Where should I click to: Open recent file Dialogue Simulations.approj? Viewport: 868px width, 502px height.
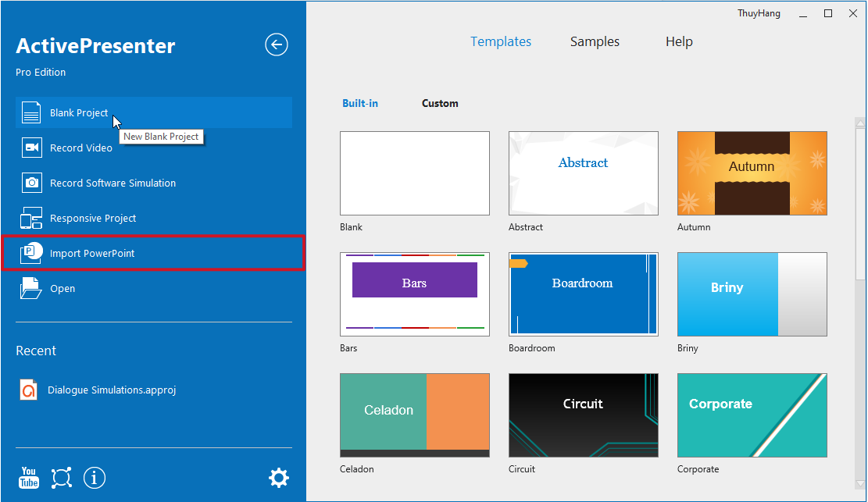coord(112,390)
